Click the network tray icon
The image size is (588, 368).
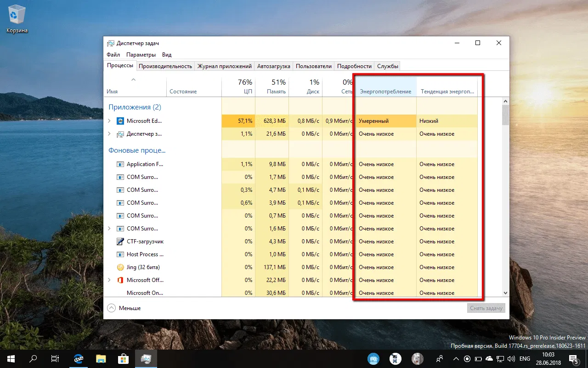tap(500, 359)
